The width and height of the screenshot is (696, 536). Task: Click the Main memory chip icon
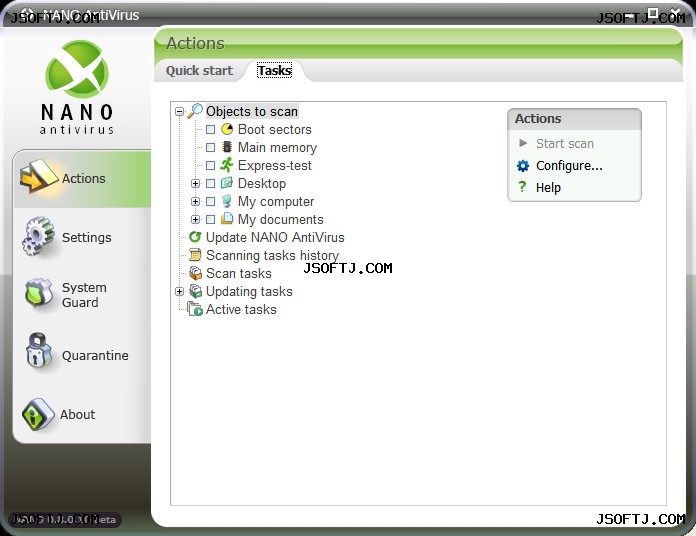pos(227,147)
